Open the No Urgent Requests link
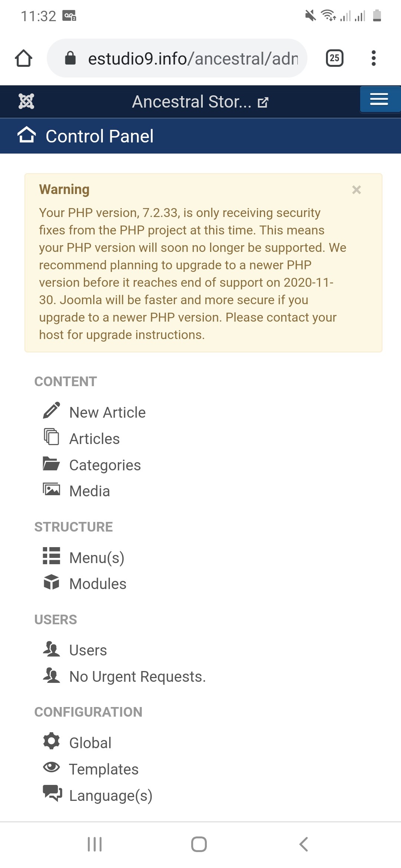Image resolution: width=401 pixels, height=868 pixels. coord(137,677)
